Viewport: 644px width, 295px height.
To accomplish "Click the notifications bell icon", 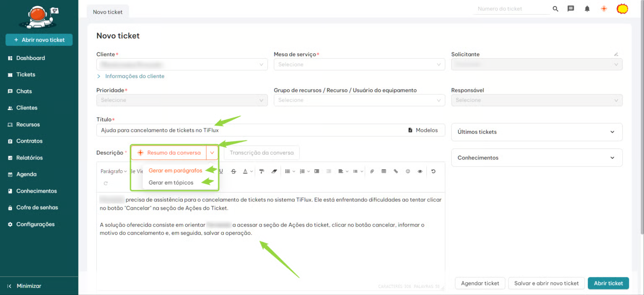I will [587, 9].
